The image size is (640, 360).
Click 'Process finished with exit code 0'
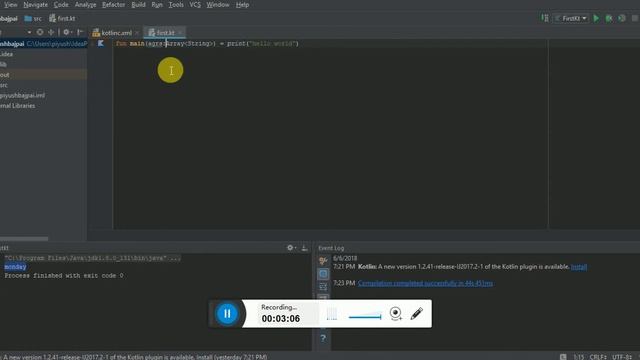[64, 276]
